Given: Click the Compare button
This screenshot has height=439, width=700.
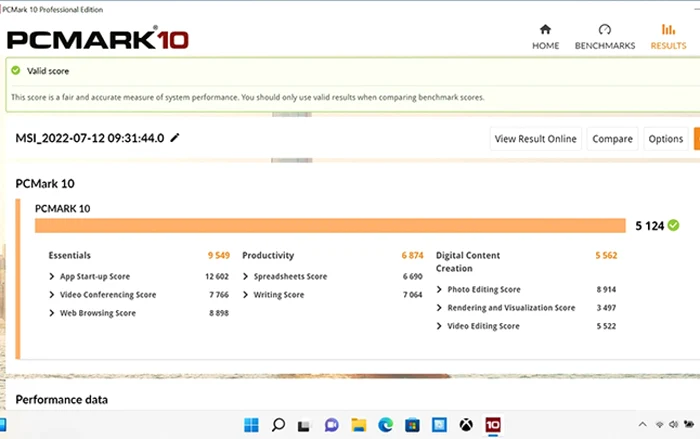Looking at the screenshot, I should (x=612, y=139).
